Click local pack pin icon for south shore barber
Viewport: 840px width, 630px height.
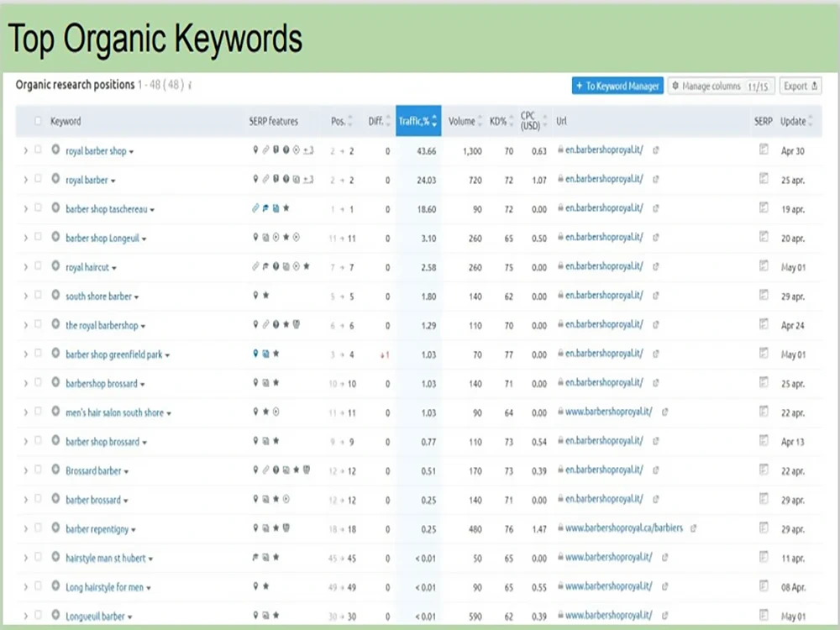(x=255, y=295)
